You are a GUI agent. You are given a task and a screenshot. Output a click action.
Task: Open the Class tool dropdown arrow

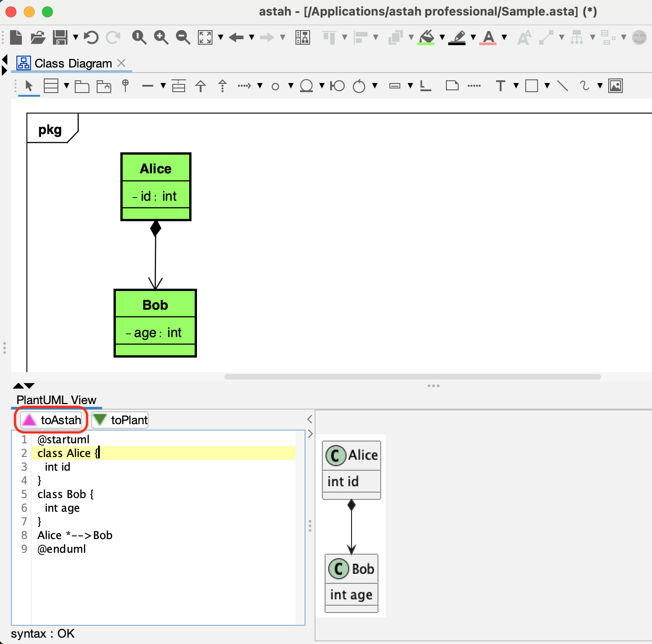coord(67,86)
